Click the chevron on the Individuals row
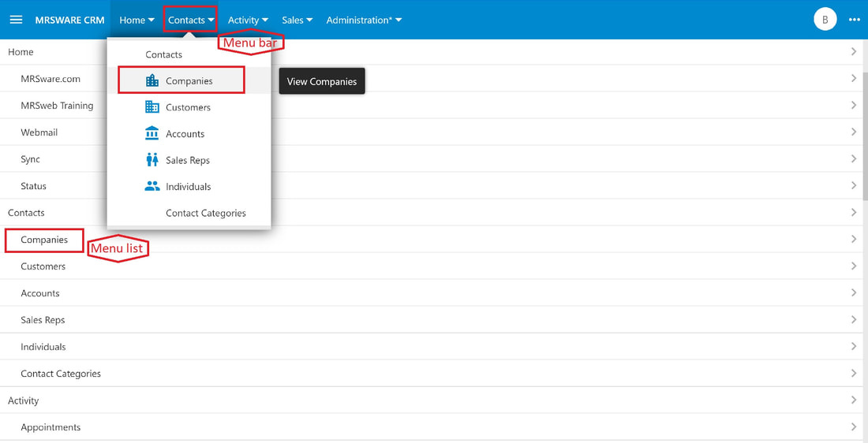 [x=853, y=347]
